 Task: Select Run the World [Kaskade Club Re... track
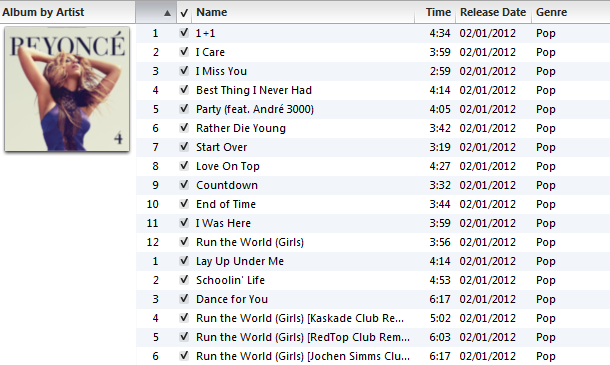pos(300,318)
